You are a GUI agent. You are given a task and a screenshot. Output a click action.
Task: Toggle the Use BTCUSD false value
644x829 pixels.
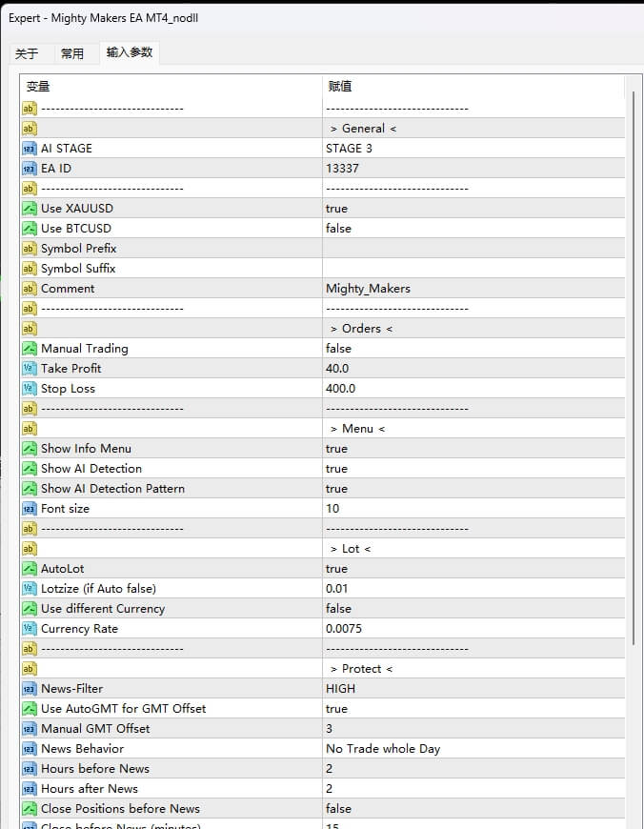coord(338,229)
